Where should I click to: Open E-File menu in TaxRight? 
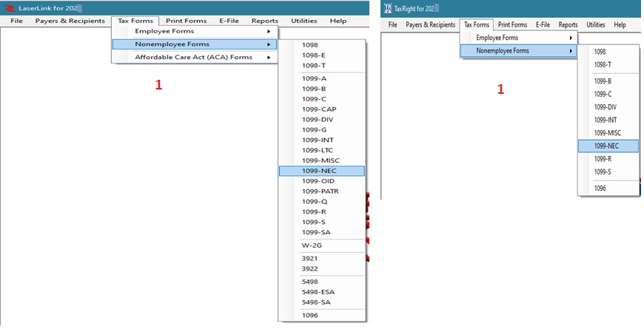click(x=543, y=24)
